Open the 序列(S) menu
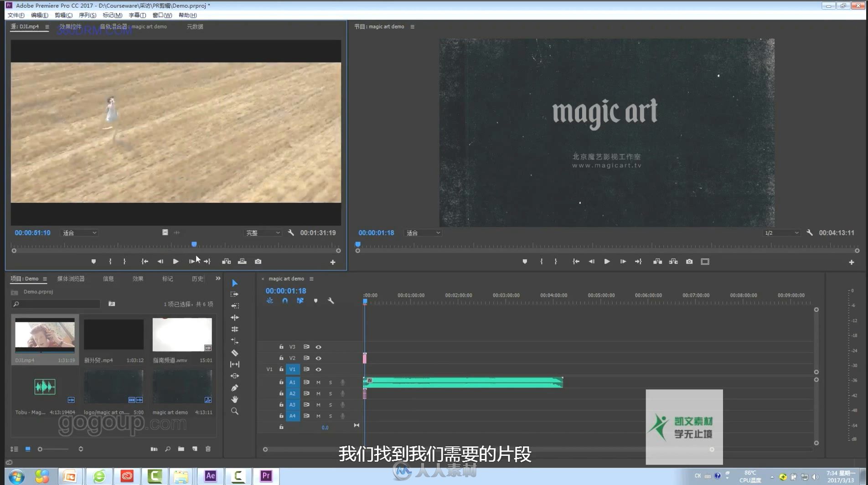Image resolution: width=868 pixels, height=485 pixels. [x=88, y=15]
